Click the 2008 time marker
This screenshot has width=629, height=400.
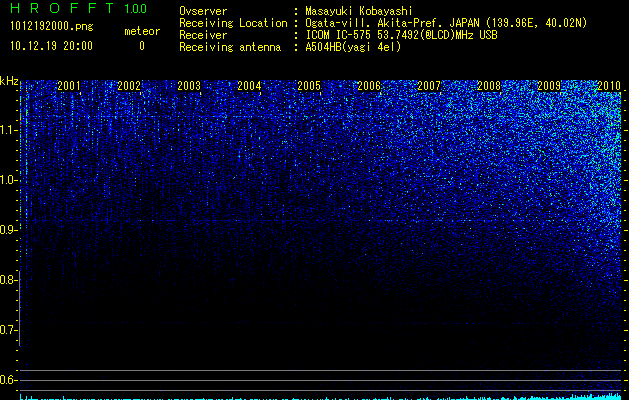pyautogui.click(x=489, y=85)
